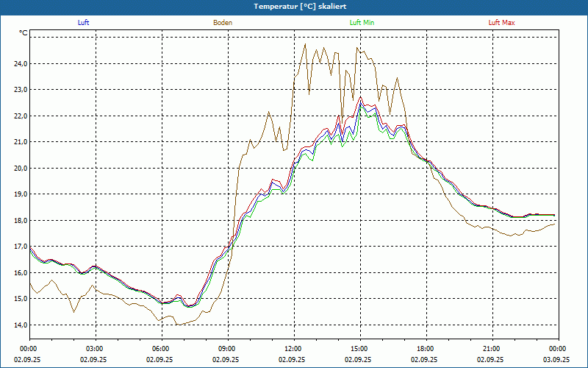Select the 18:00 time axis label

(x=426, y=349)
